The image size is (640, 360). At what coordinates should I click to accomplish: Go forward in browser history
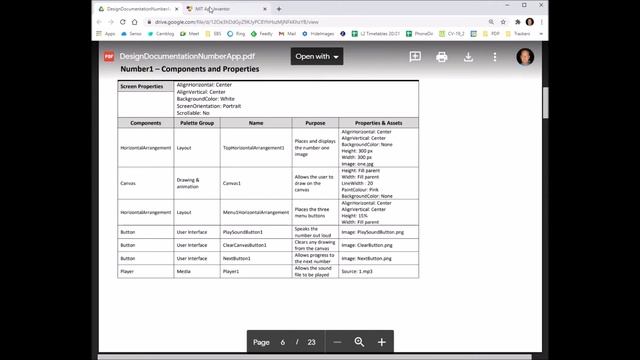tap(111, 22)
